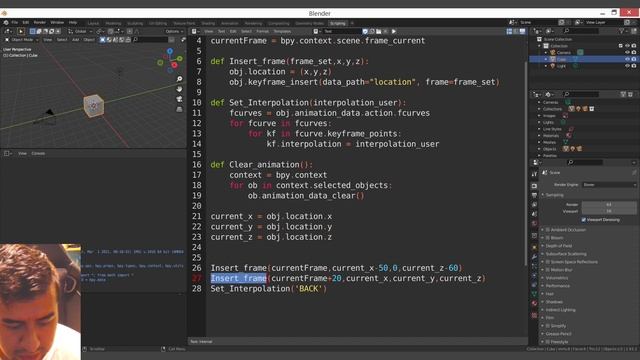Open the Global transform orientation dropdown
640x360 pixels.
tap(80, 31)
